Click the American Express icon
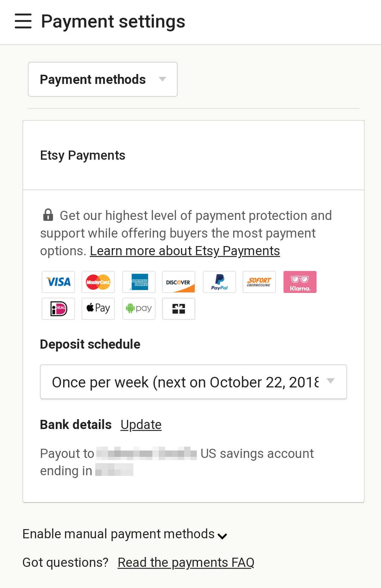The width and height of the screenshot is (381, 588). [139, 282]
